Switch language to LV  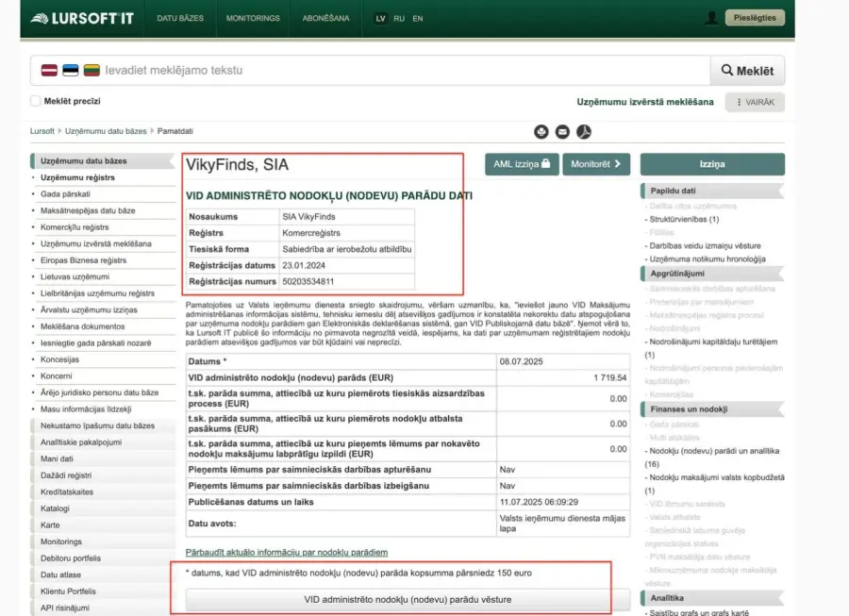click(x=381, y=19)
